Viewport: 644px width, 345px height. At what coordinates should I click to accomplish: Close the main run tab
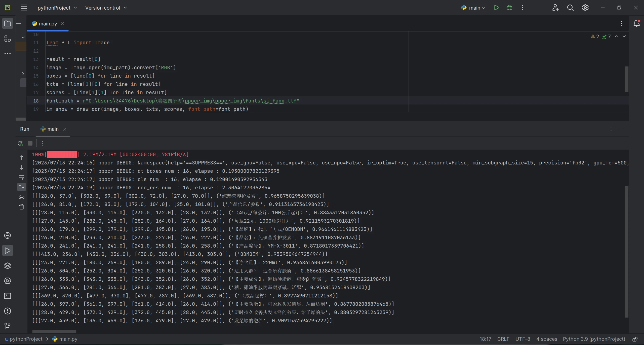pyautogui.click(x=65, y=129)
